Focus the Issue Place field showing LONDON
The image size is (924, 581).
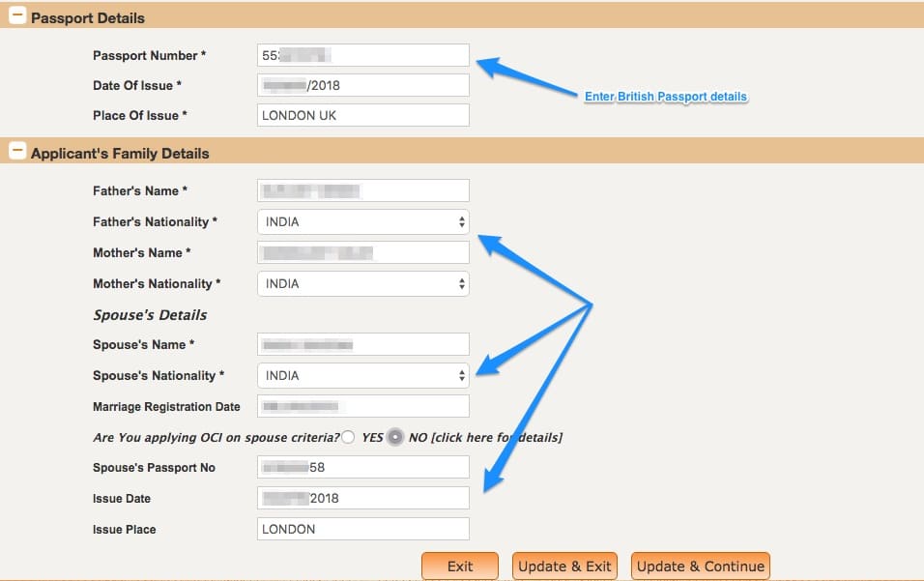[x=363, y=529]
